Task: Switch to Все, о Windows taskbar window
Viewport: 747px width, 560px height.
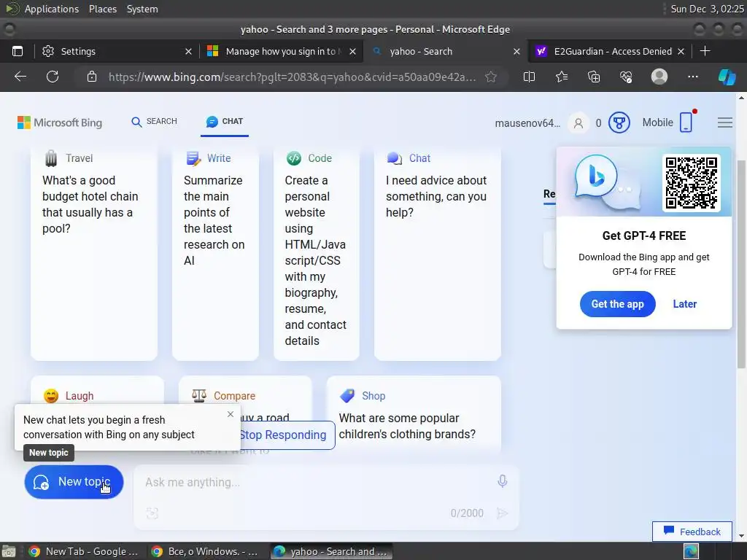Action: pos(205,551)
